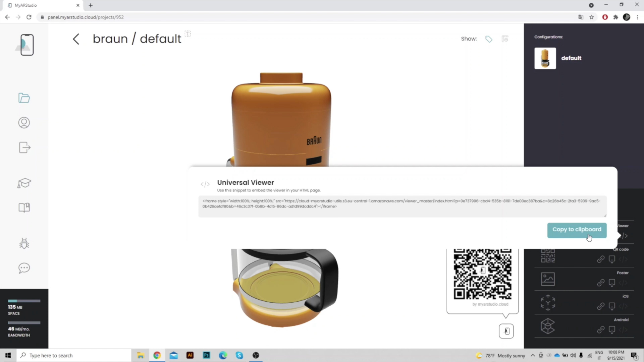
Task: Click the 46 MB/mo bandwidth usage bar
Action: coord(24,323)
